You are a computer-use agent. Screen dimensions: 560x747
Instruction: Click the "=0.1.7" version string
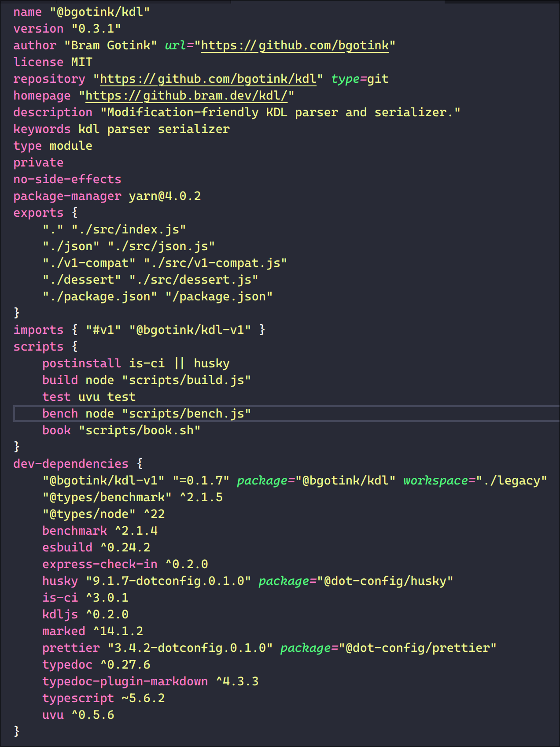(x=201, y=481)
